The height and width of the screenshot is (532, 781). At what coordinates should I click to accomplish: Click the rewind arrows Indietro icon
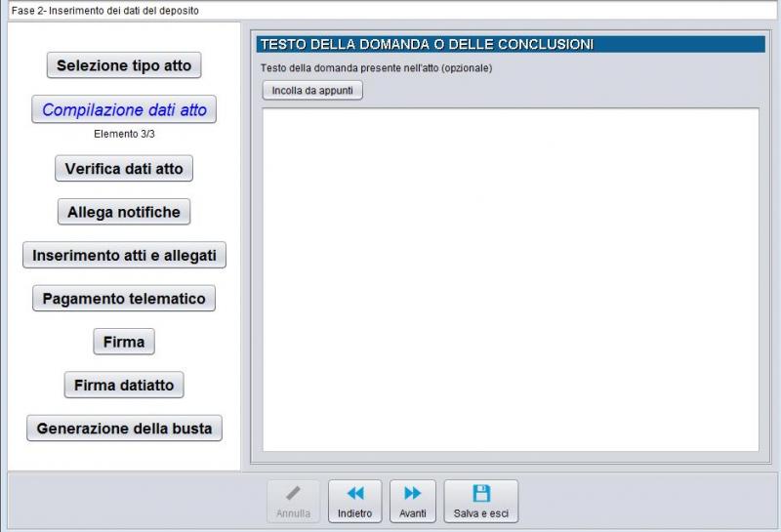pyautogui.click(x=354, y=494)
